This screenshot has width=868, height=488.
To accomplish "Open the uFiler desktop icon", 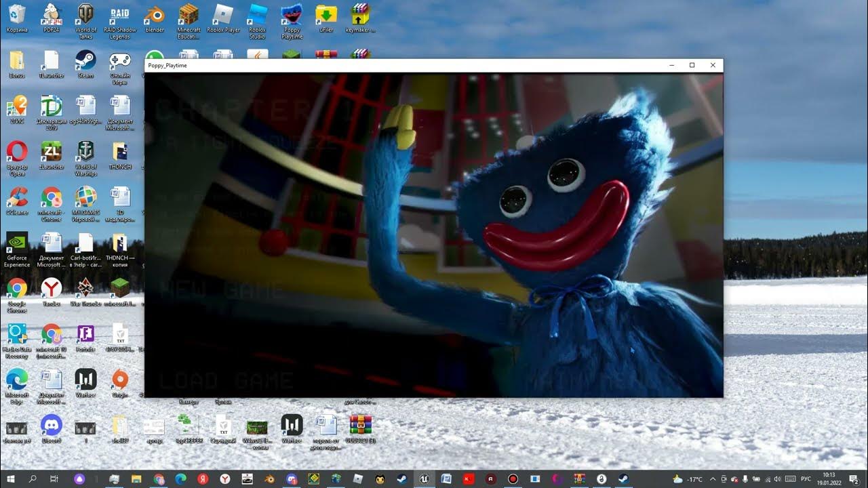I will click(x=326, y=18).
